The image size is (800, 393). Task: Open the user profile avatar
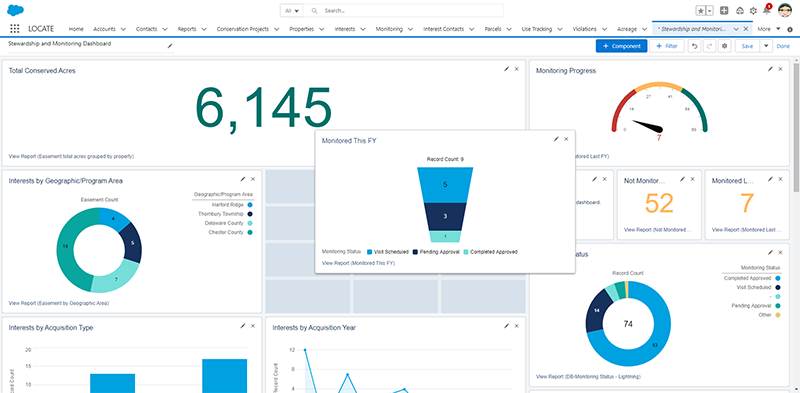[x=784, y=10]
